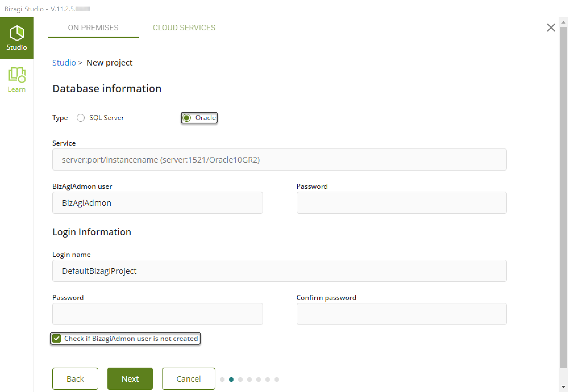This screenshot has height=392, width=568.
Task: Click the Database information heading
Action: [x=107, y=89]
